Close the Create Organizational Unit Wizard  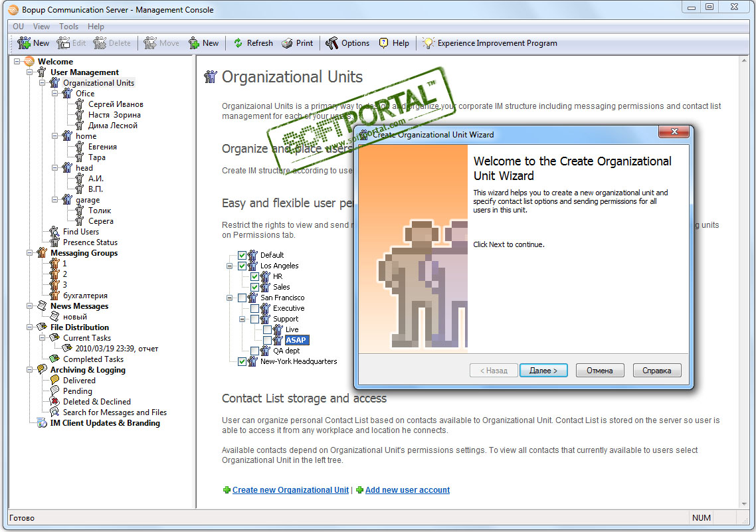click(x=674, y=132)
